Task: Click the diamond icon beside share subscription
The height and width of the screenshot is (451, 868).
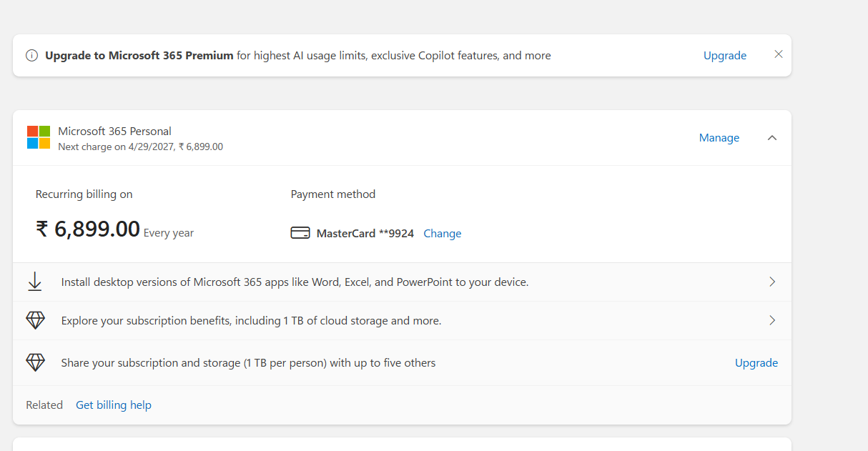Action: (x=35, y=362)
